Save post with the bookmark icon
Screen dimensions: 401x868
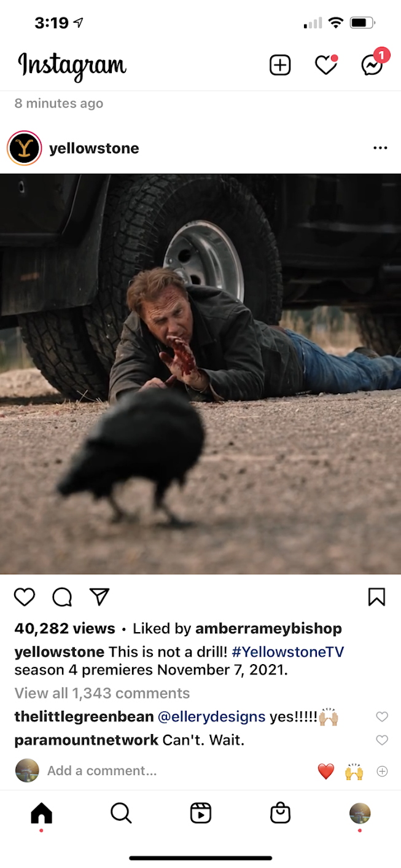coord(376,596)
